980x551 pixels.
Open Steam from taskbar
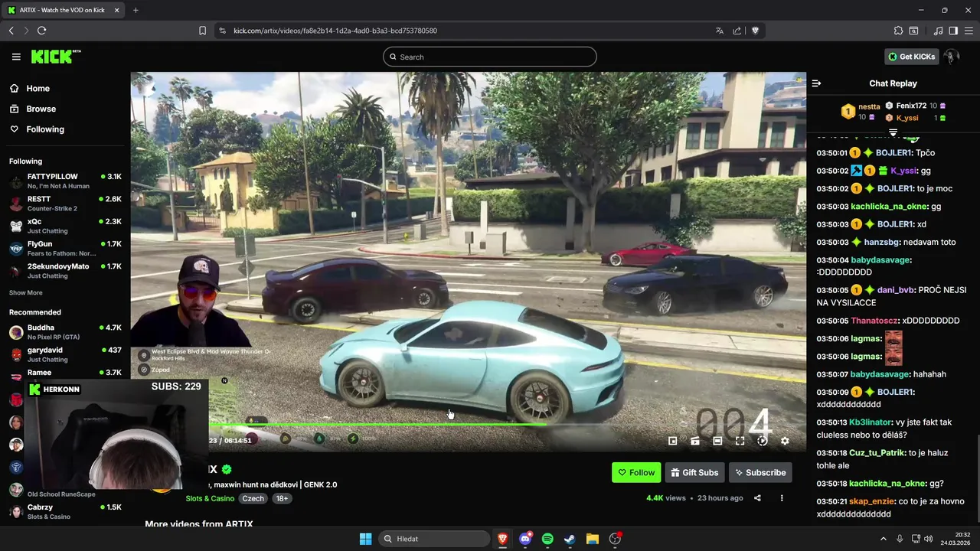570,539
